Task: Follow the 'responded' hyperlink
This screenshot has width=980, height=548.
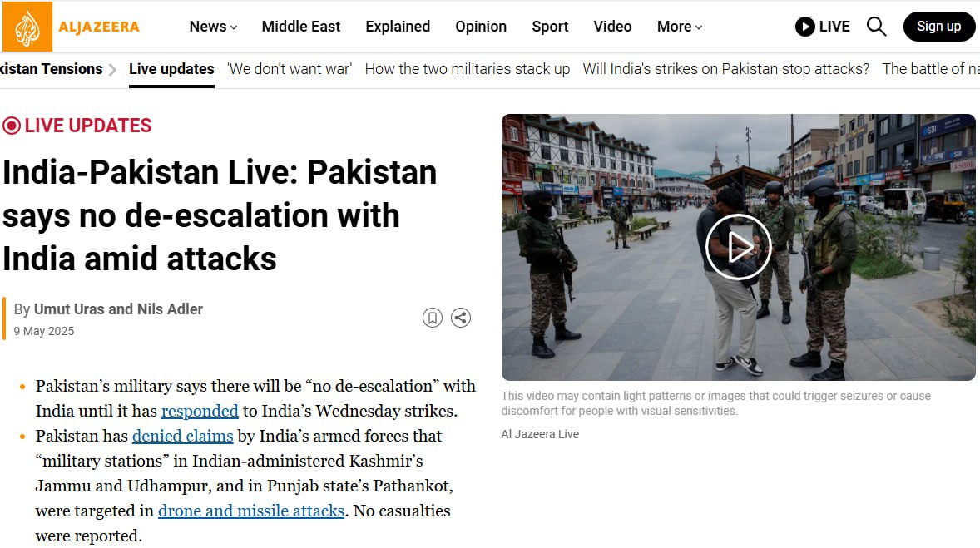Action: 200,411
